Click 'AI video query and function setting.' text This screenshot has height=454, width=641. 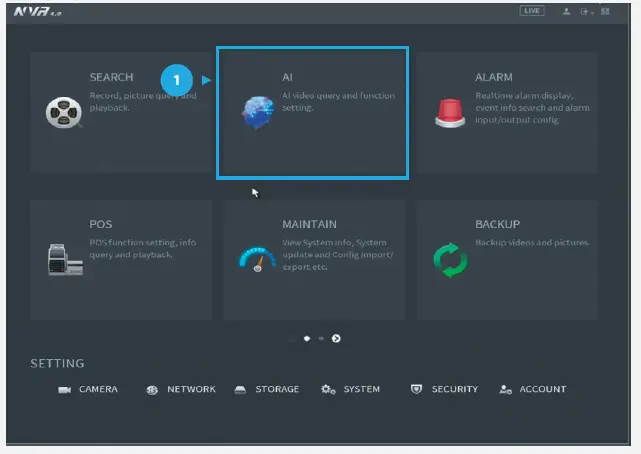pos(338,102)
